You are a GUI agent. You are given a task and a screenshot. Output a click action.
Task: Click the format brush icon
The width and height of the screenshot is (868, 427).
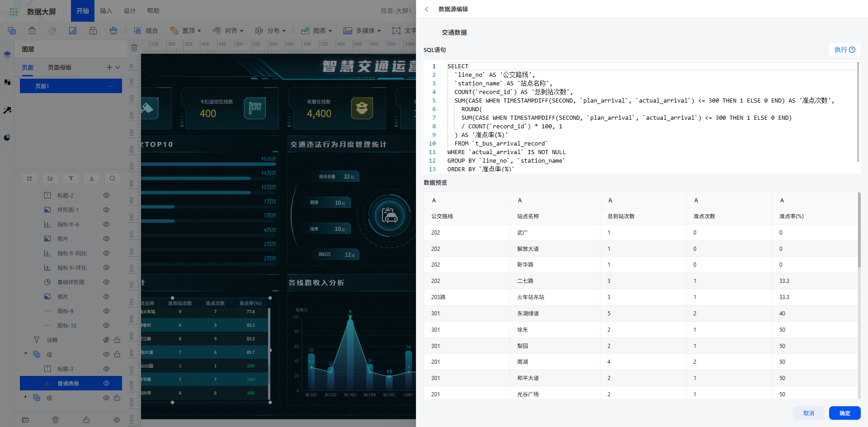tap(113, 31)
